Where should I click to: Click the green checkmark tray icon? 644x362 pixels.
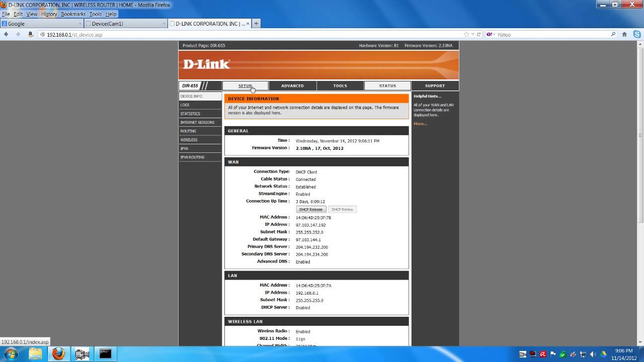click(563, 354)
